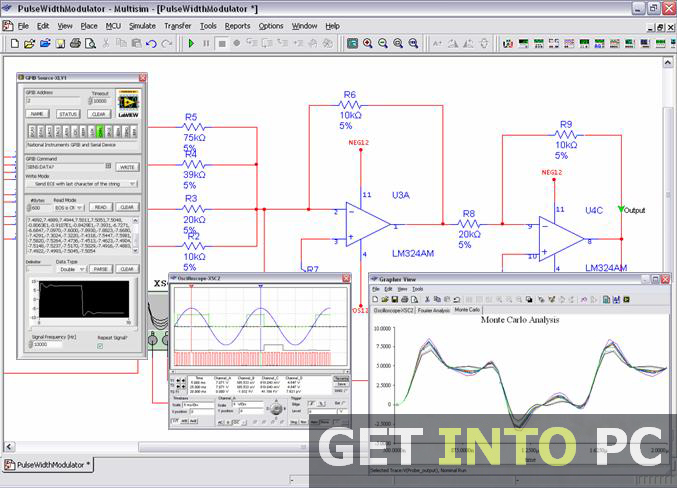The image size is (677, 488).
Task: Open the File menu
Action: [x=23, y=26]
